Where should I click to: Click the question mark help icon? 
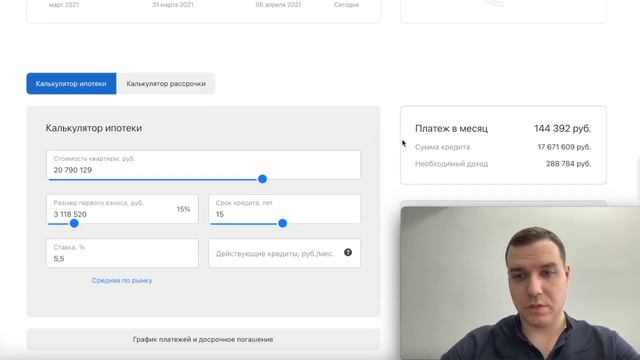coord(348,252)
